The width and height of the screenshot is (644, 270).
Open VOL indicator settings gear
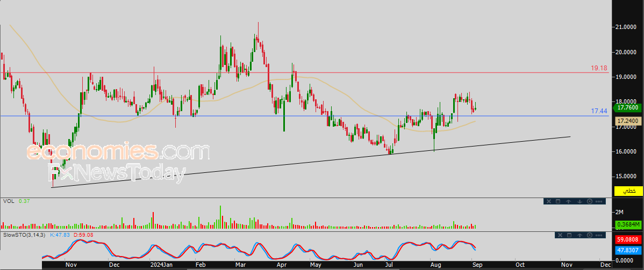(590, 201)
